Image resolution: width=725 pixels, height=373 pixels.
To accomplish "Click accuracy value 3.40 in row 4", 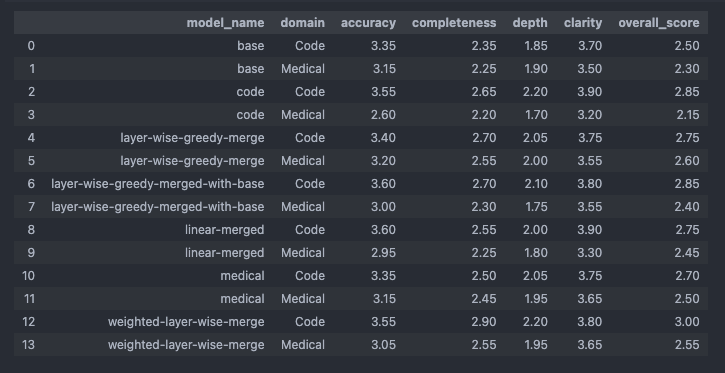I will click(383, 138).
